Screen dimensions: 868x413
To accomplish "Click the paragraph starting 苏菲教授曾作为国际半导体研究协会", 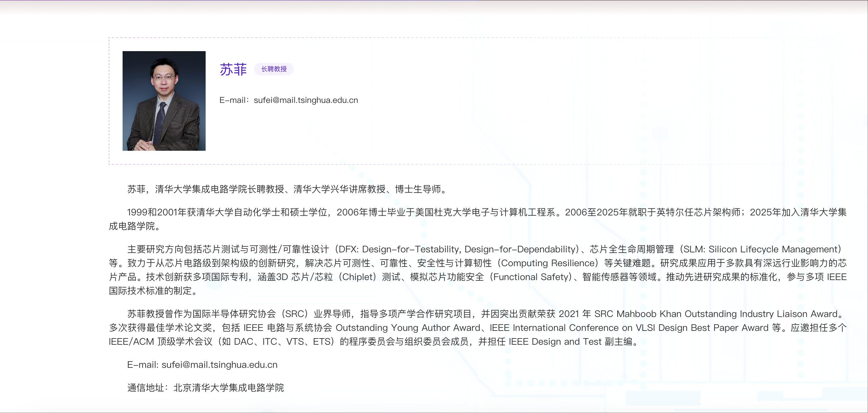I will (x=477, y=328).
